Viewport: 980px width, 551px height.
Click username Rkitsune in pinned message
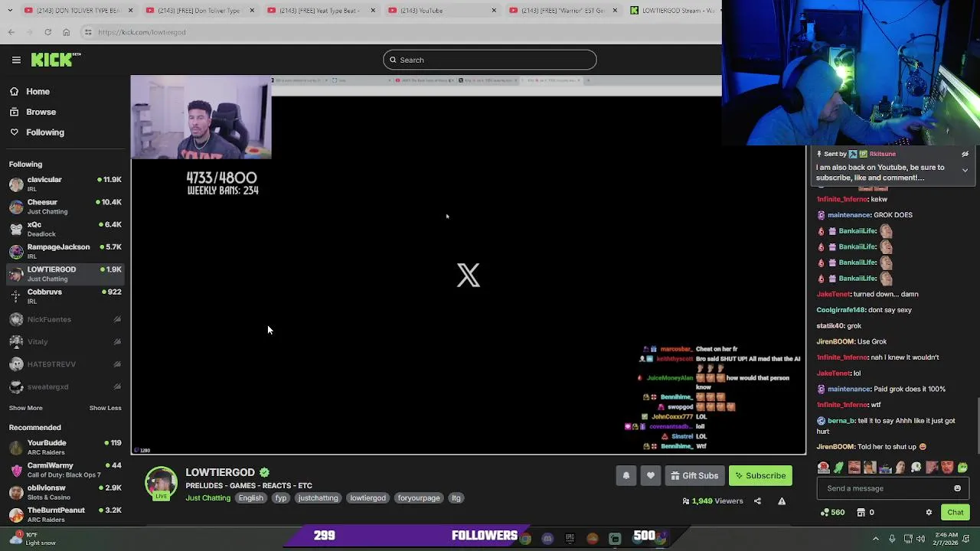tap(883, 154)
